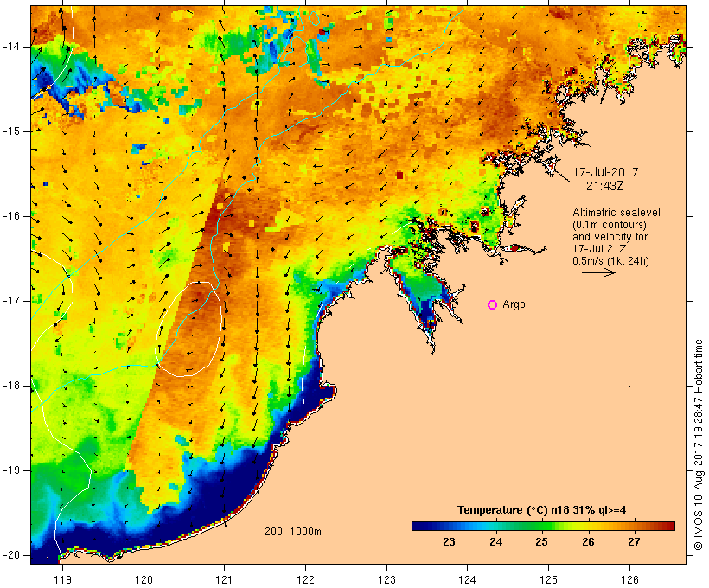Click the longitude axis label '120'

pos(144,579)
